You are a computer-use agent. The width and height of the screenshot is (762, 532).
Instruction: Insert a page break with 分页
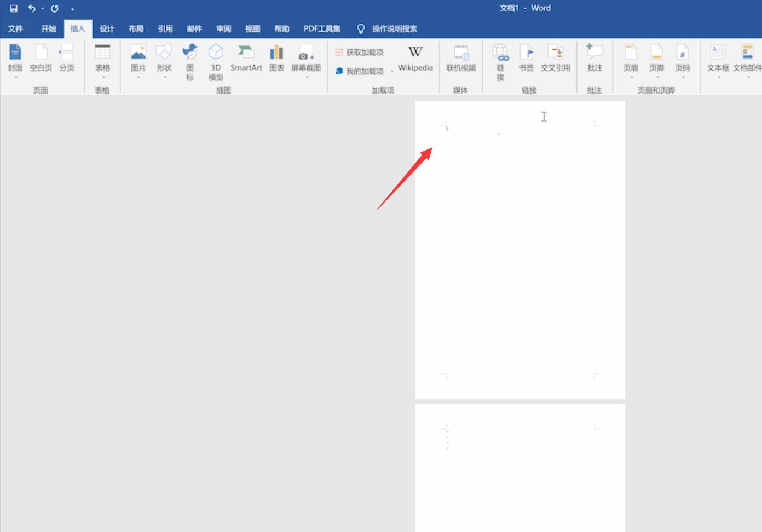(67, 59)
